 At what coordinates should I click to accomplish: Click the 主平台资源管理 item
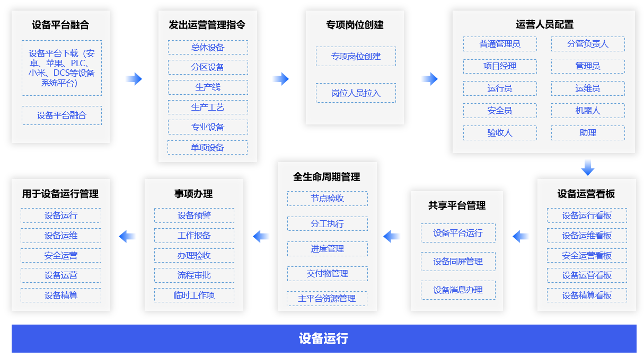327,299
